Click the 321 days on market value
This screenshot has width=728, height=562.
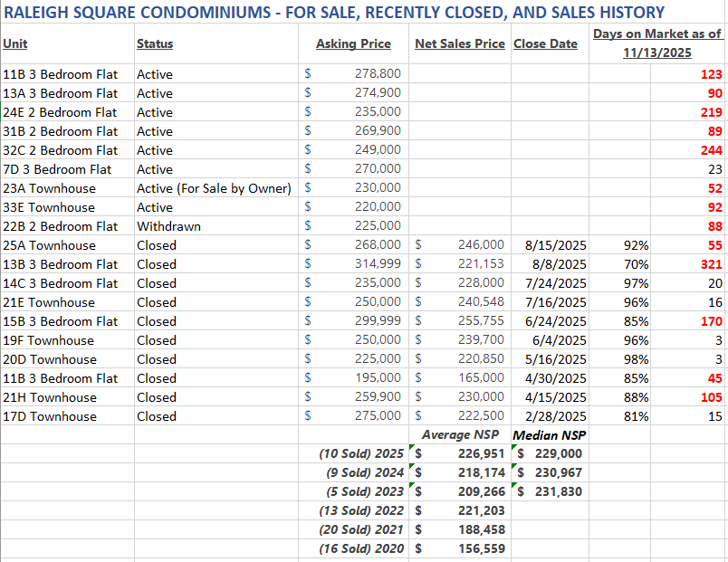(710, 264)
